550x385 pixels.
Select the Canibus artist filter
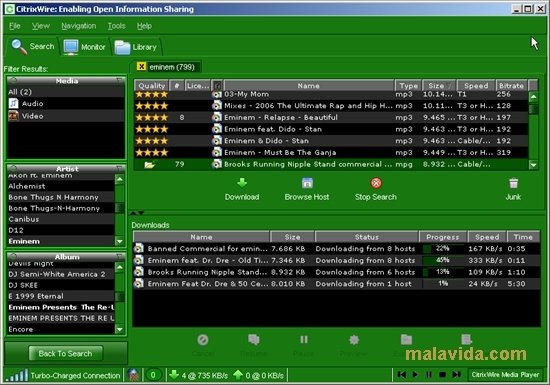point(61,219)
